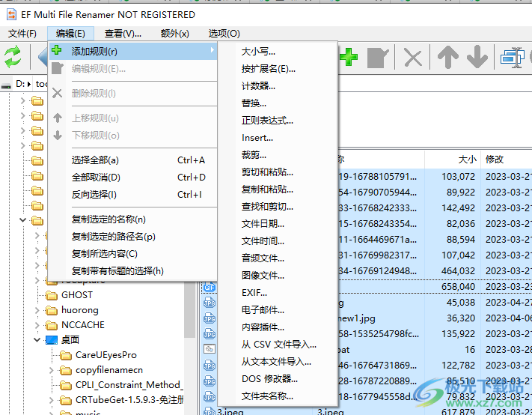Click the D: path breadcrumb arrow
532x415 pixels.
click(x=29, y=84)
